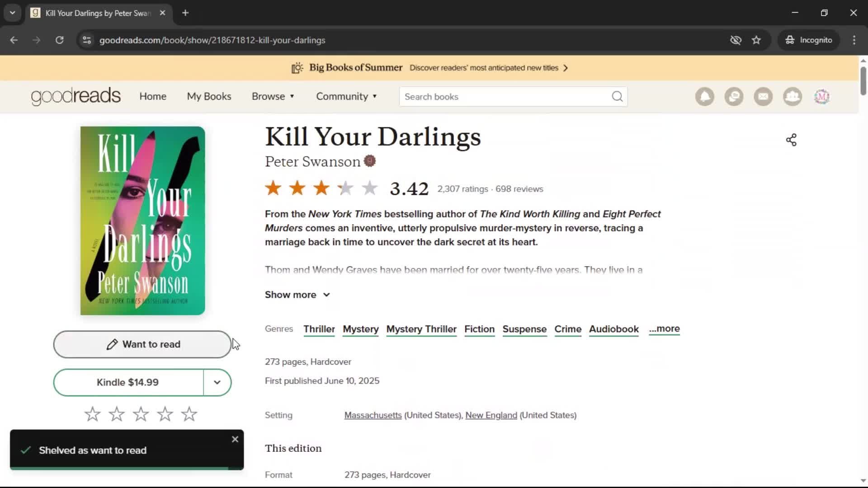The image size is (868, 488).
Task: Bookmark this page with star icon
Action: tap(756, 40)
